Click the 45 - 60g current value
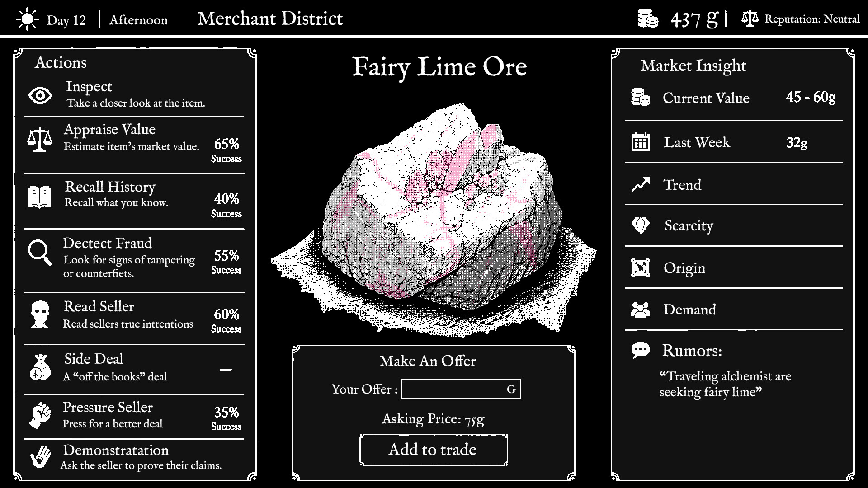This screenshot has height=488, width=868. (811, 97)
